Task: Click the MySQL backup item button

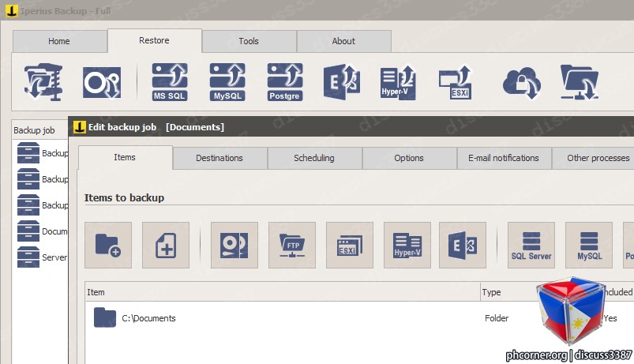Action: [x=589, y=245]
